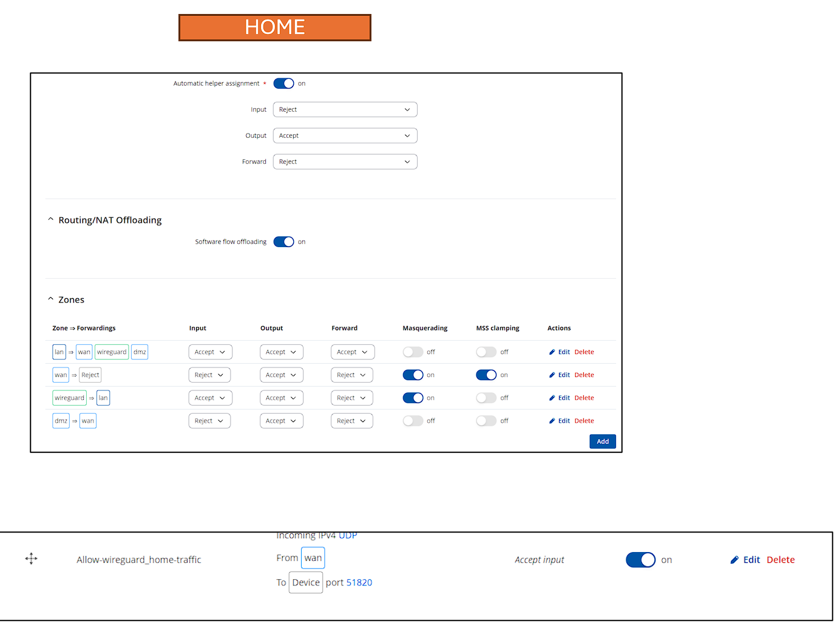Click wireguard forwarding tag in lan row
840x634 pixels.
click(112, 352)
